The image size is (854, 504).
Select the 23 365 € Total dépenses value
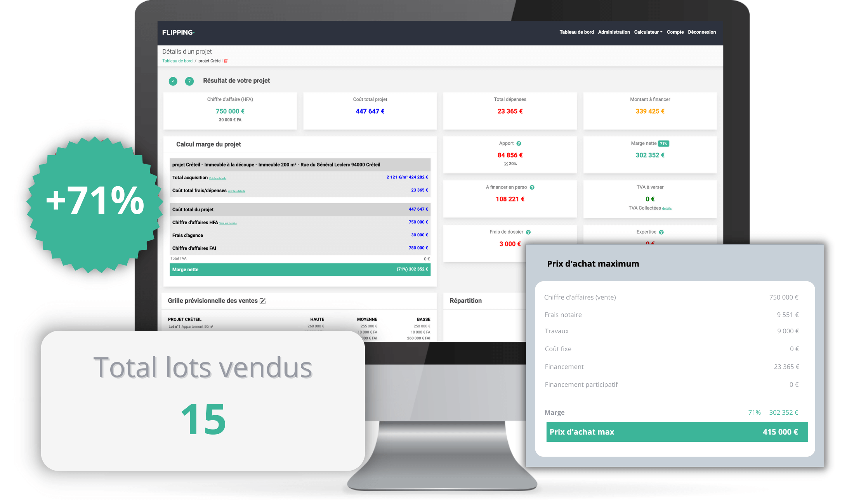[510, 111]
